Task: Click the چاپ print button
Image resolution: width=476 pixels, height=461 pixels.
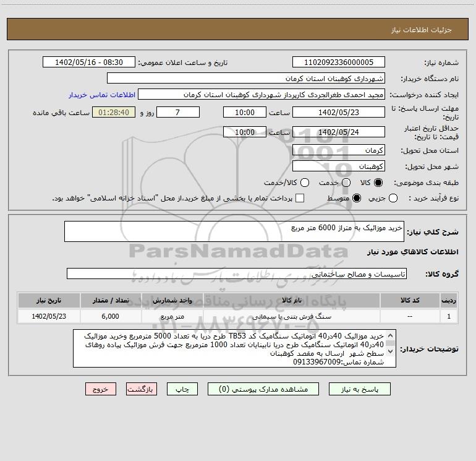Action: 182,389
